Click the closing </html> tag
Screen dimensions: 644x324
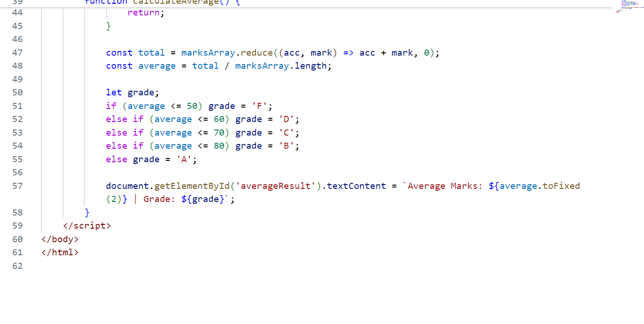pyautogui.click(x=60, y=252)
